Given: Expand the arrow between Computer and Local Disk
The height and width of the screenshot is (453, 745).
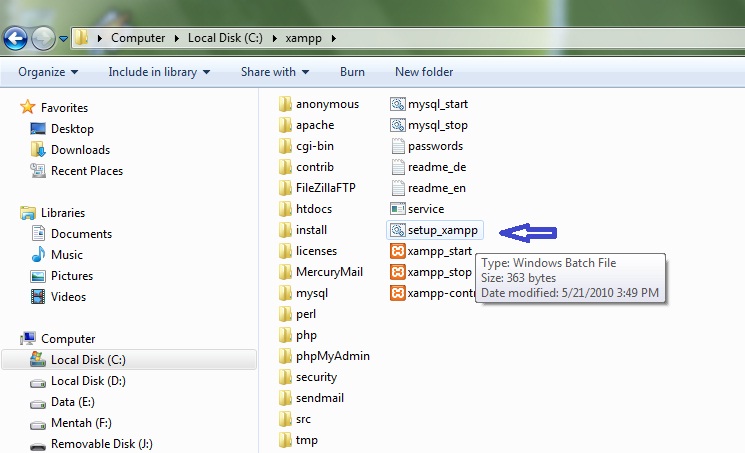Looking at the screenshot, I should (x=176, y=38).
